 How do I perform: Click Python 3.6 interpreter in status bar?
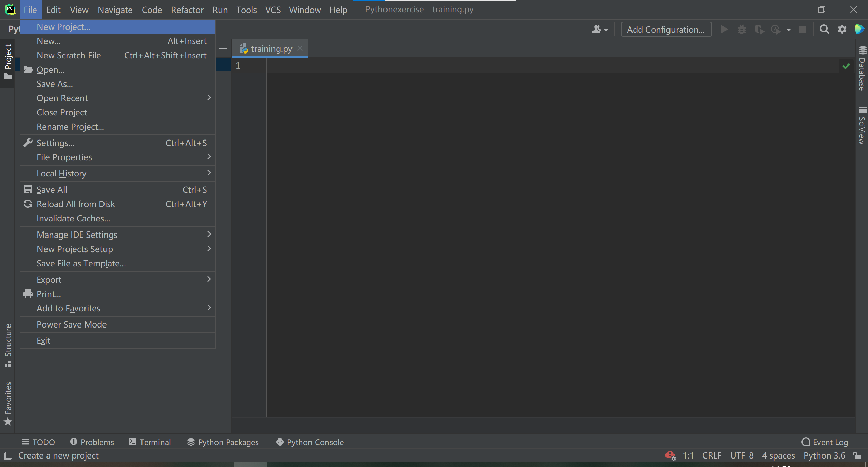click(x=824, y=455)
